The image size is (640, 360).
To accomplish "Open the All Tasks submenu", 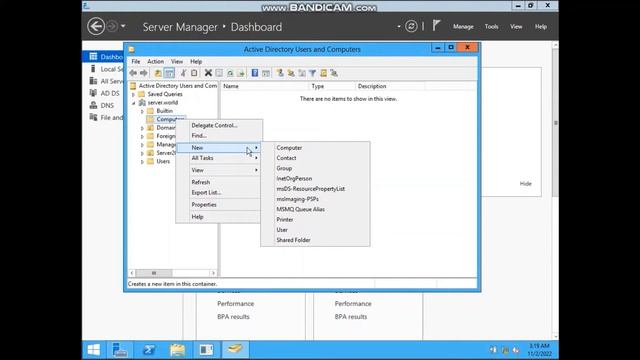I will (x=218, y=158).
